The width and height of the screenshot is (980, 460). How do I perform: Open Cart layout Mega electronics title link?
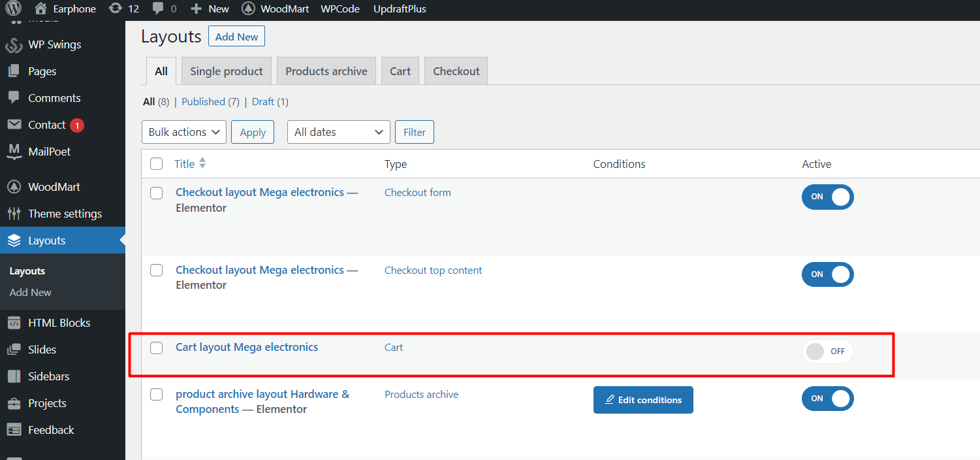point(247,348)
